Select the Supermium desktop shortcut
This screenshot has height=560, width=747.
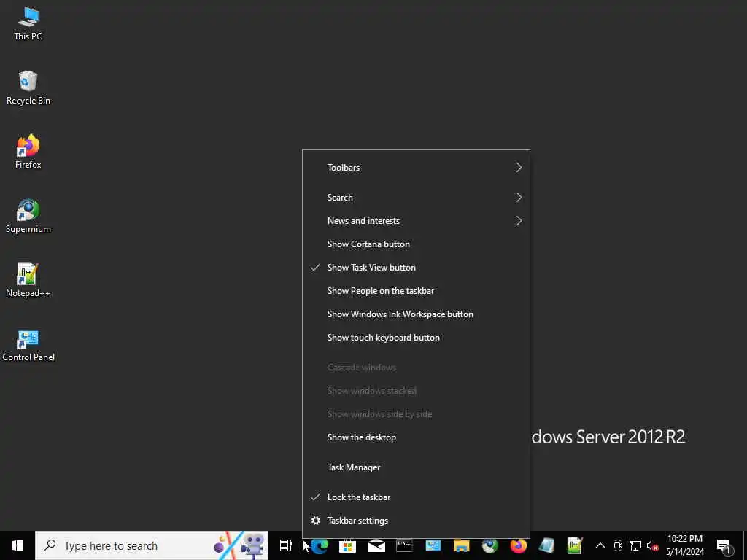coord(28,216)
